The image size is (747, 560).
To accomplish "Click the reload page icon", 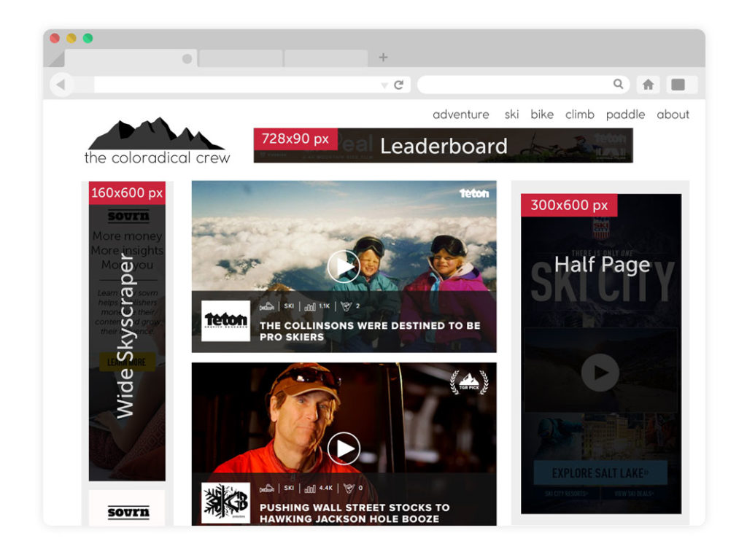I will point(399,85).
